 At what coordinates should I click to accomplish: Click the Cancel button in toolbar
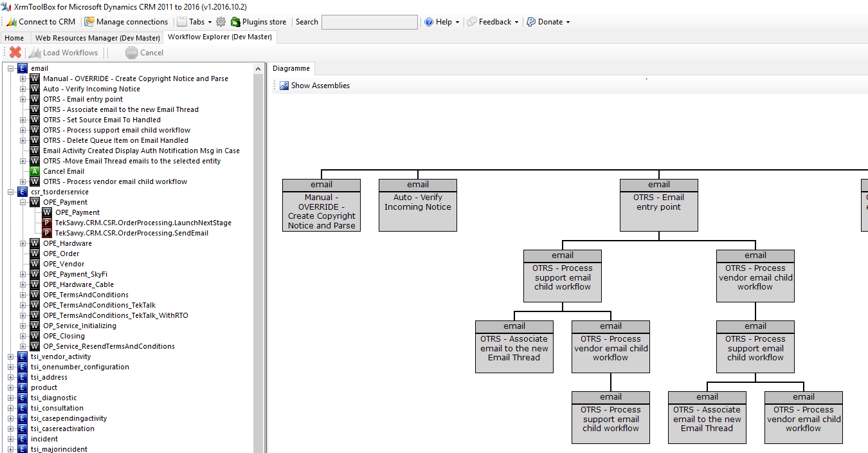[145, 53]
